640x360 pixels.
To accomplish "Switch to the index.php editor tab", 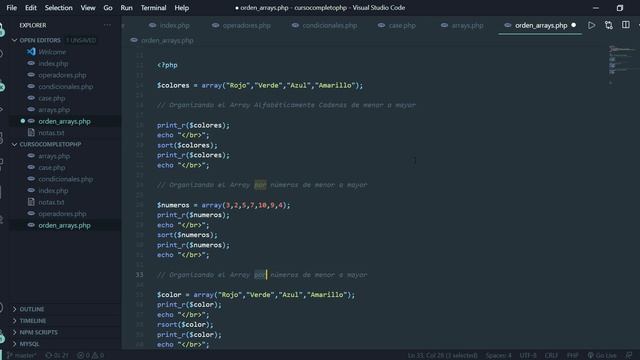I will pos(169,25).
